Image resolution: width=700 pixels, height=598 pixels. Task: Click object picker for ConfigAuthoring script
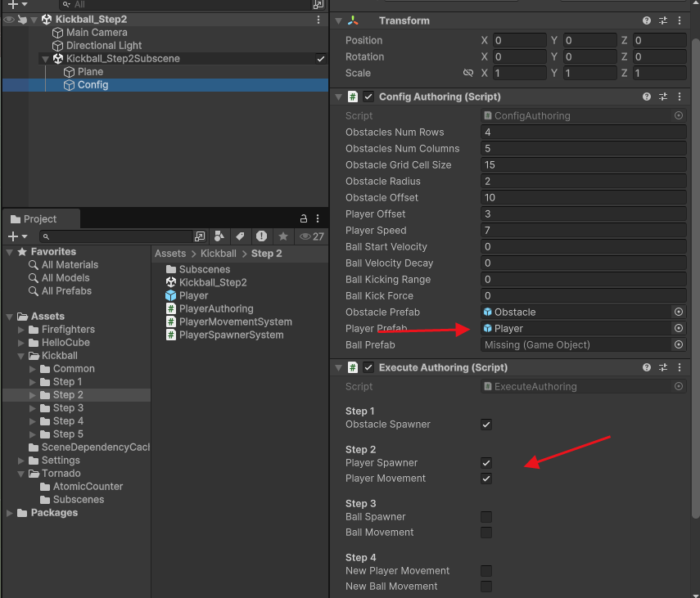pos(679,116)
